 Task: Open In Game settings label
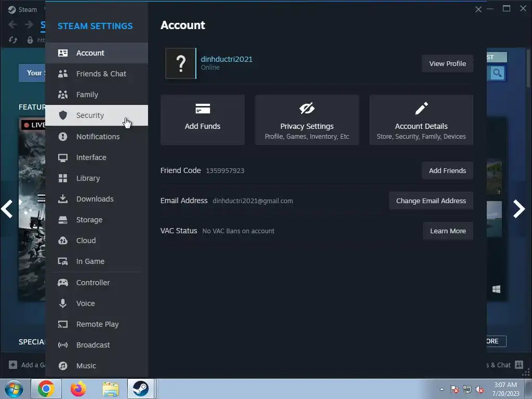pos(90,261)
